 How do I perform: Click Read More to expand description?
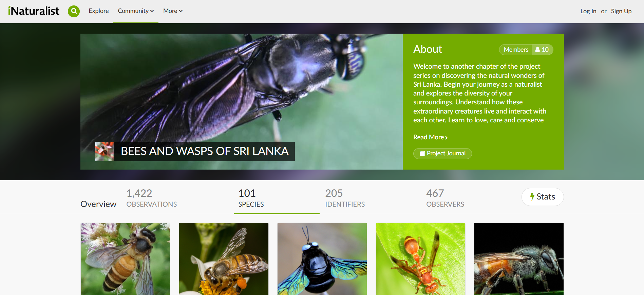(430, 137)
